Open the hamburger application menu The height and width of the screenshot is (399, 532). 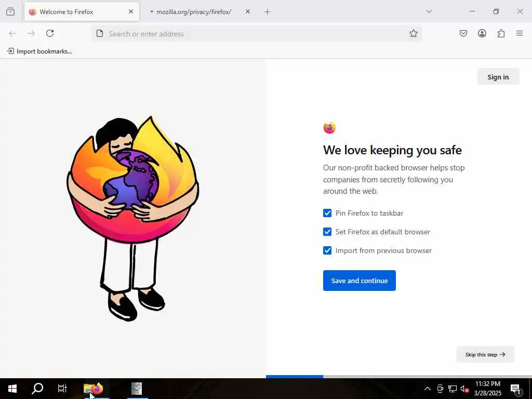[520, 33]
